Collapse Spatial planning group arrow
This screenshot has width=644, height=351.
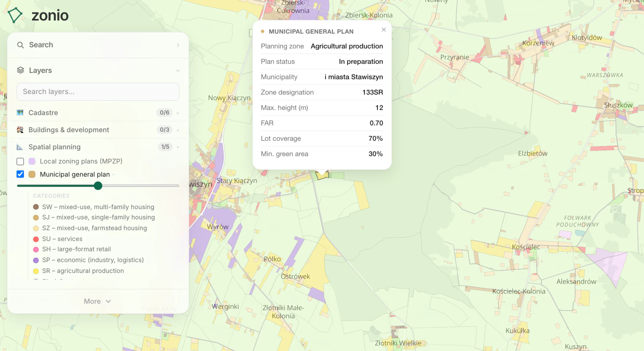point(178,147)
